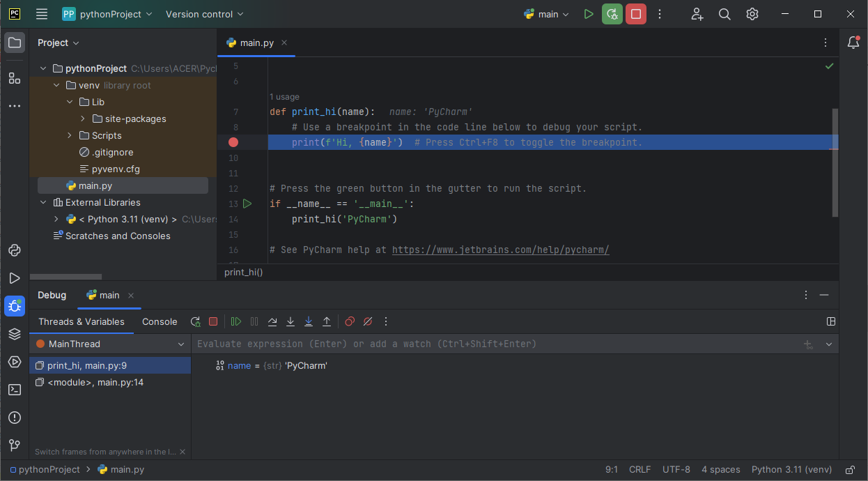Click '4 spaces' indent setting
Screen dimensions: 868x481
point(721,470)
